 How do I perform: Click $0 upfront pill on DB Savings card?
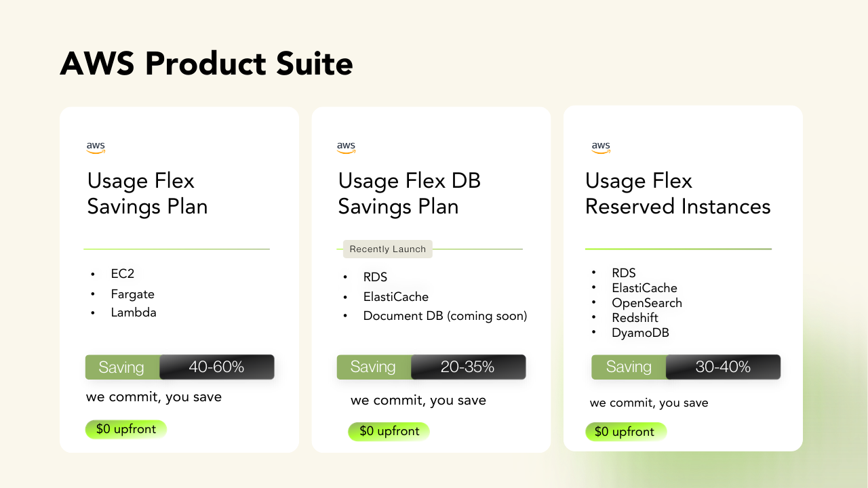(389, 431)
